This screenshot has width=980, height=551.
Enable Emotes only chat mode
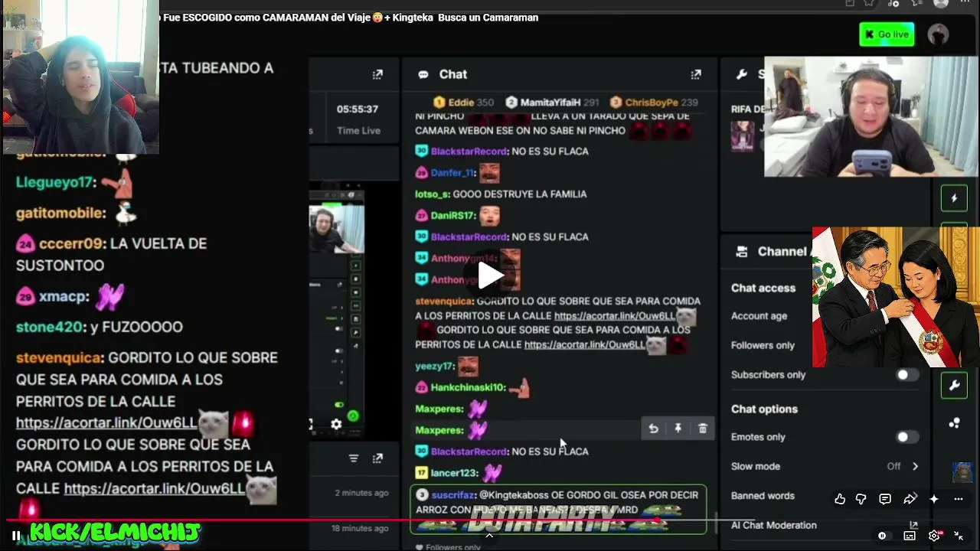(x=907, y=437)
